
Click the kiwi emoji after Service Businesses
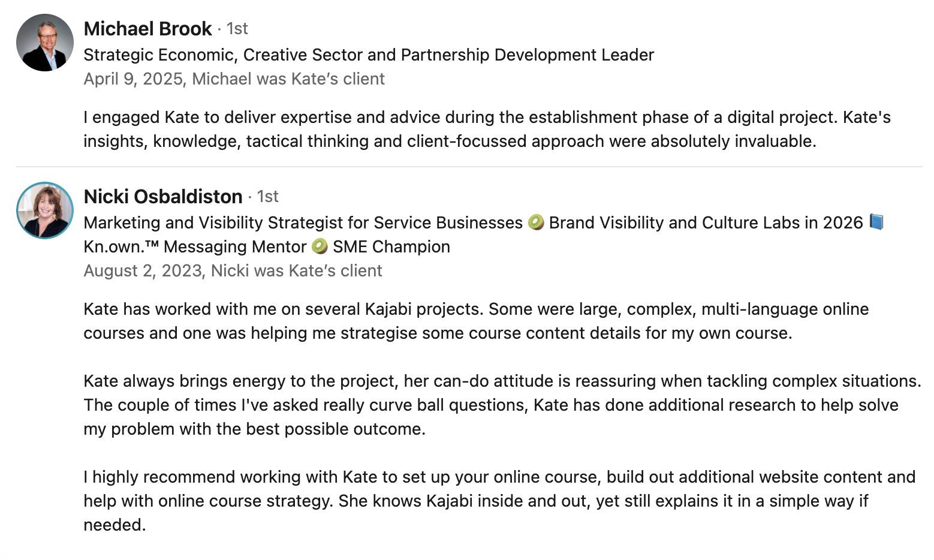pos(536,222)
